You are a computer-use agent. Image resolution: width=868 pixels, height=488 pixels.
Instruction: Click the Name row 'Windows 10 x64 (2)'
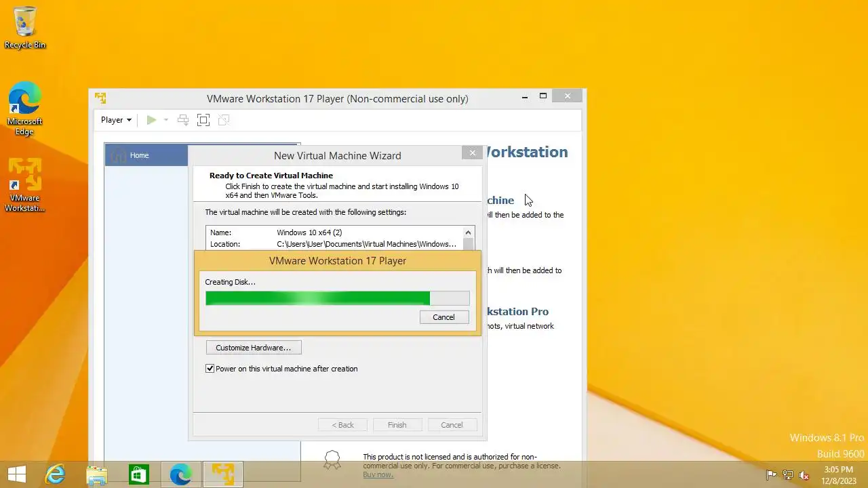pos(334,232)
